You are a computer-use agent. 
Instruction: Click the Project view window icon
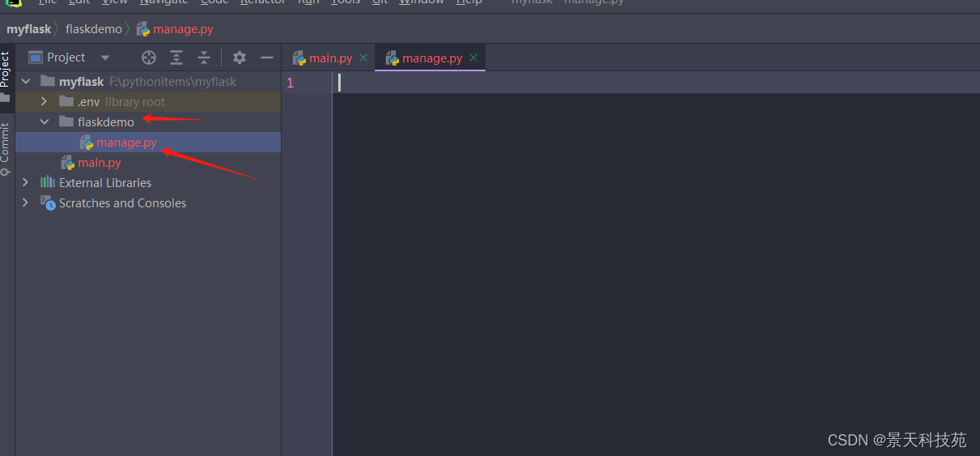(x=35, y=58)
